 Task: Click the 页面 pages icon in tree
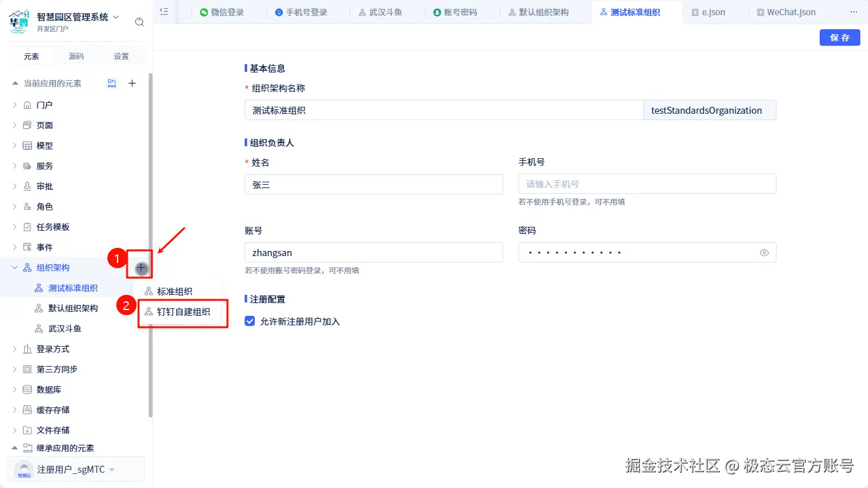pyautogui.click(x=27, y=125)
